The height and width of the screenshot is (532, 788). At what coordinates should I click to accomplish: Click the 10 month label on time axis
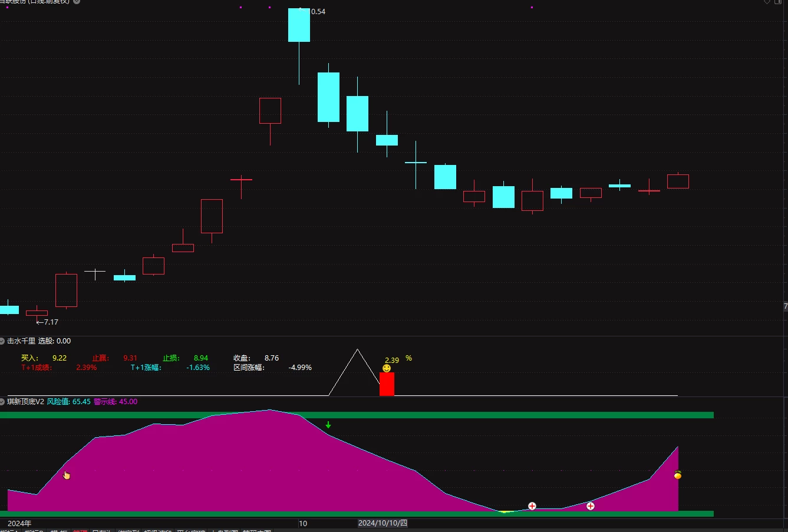click(303, 523)
